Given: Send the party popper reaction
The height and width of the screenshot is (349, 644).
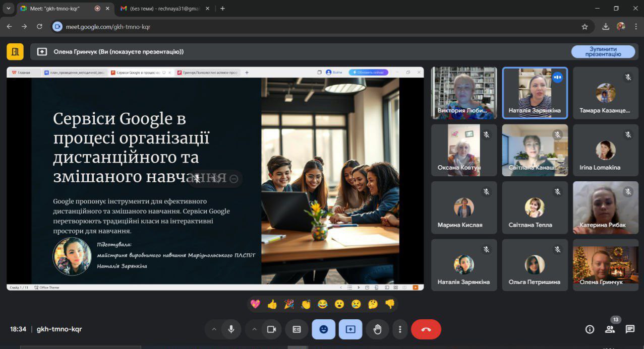Looking at the screenshot, I should point(289,304).
